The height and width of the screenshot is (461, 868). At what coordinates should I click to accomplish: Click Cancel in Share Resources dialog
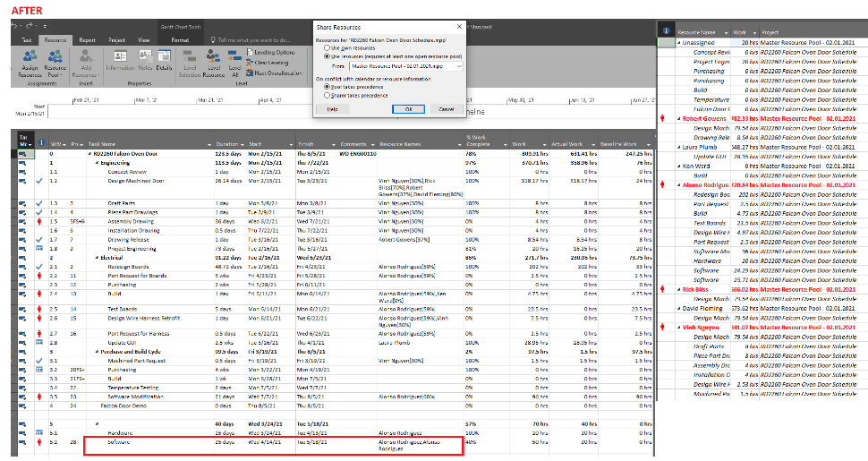click(x=447, y=109)
